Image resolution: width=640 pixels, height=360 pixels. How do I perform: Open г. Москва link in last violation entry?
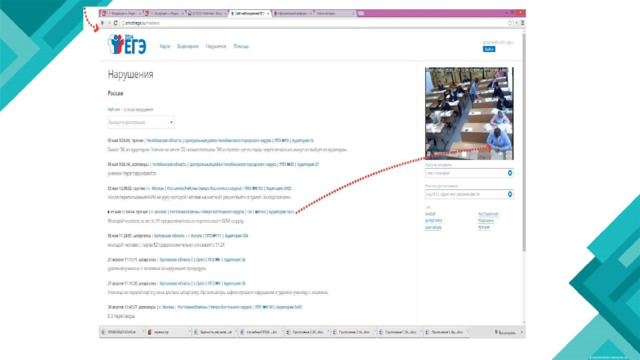(166, 307)
